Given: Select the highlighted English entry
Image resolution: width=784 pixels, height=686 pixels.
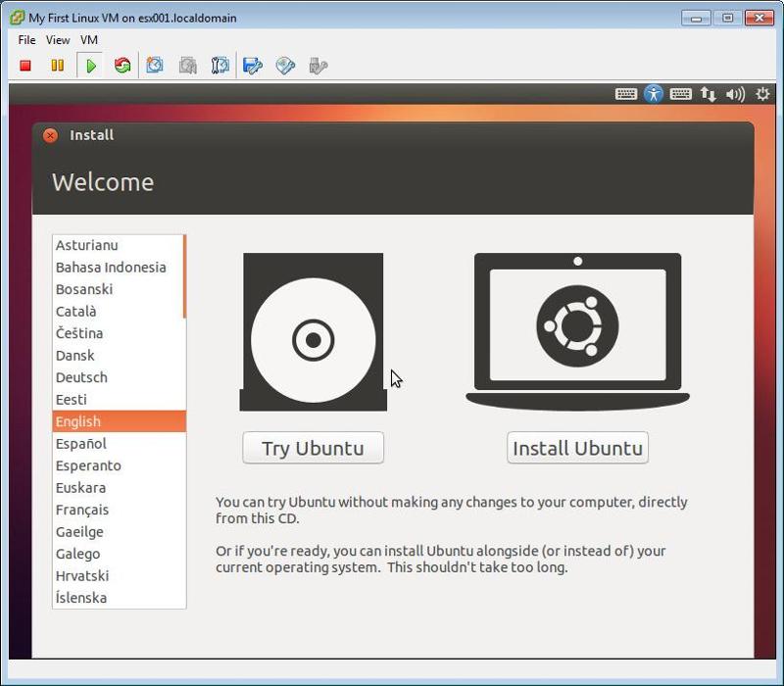Looking at the screenshot, I should tap(119, 421).
